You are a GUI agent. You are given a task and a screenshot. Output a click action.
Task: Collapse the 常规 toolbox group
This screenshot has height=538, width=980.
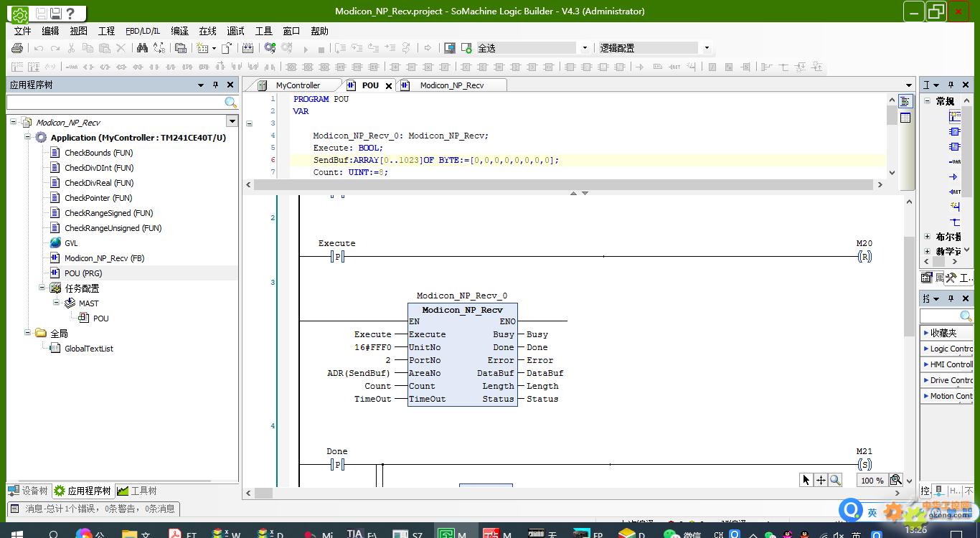click(x=927, y=101)
